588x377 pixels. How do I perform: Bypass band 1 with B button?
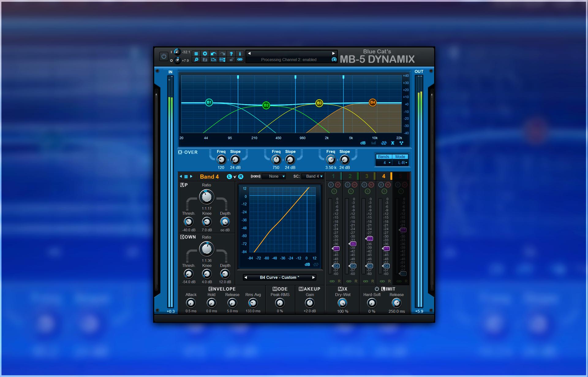tap(331, 185)
